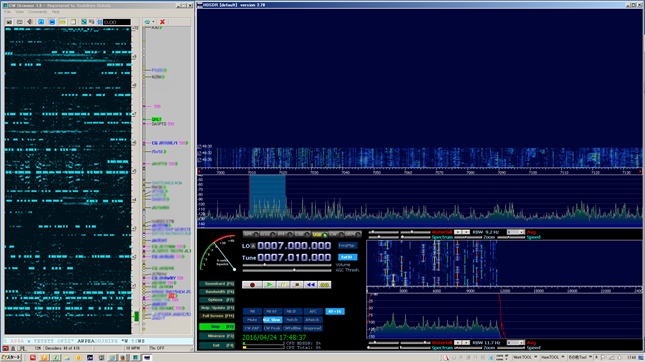Open Commands menu in CW Skimmer

pos(37,12)
